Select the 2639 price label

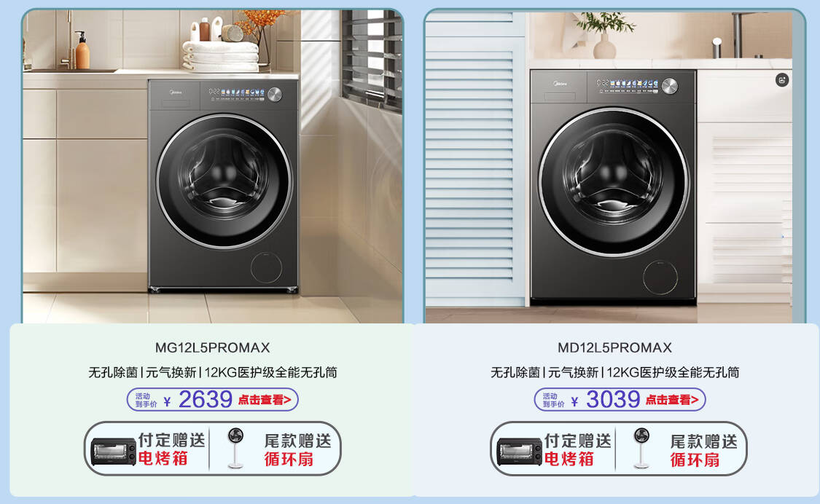coord(206,399)
